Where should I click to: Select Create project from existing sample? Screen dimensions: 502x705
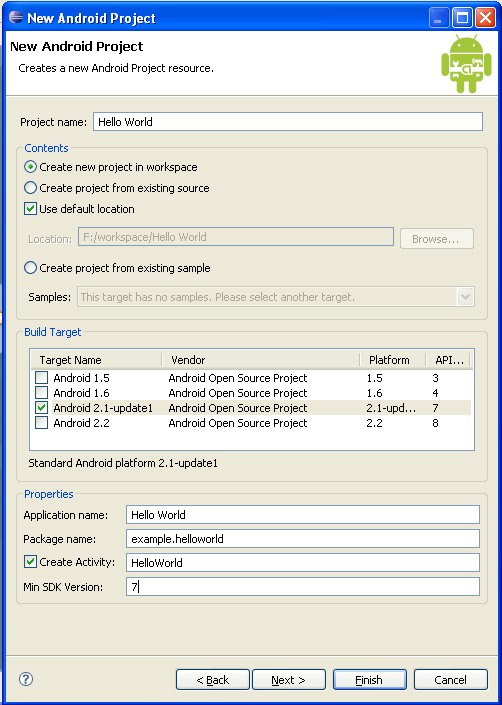(30, 268)
